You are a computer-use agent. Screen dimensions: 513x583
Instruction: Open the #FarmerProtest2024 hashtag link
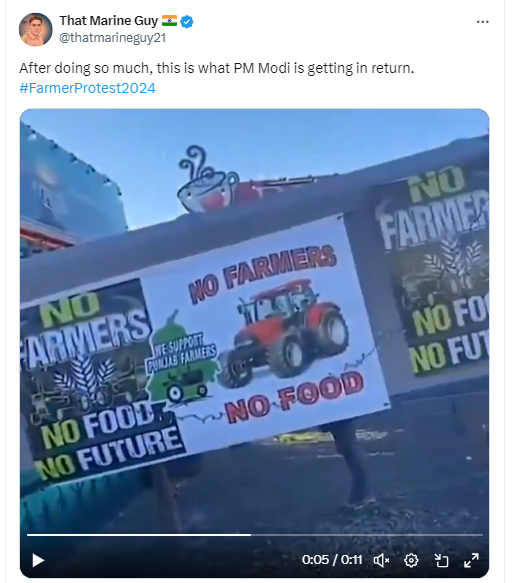tap(87, 88)
